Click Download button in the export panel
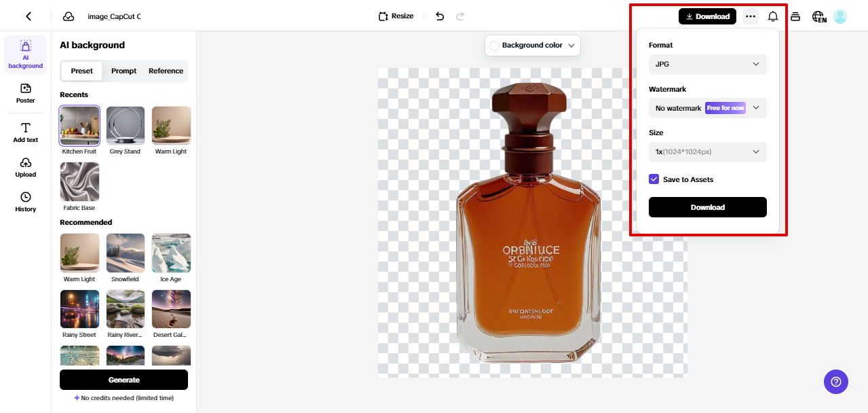 pos(708,207)
